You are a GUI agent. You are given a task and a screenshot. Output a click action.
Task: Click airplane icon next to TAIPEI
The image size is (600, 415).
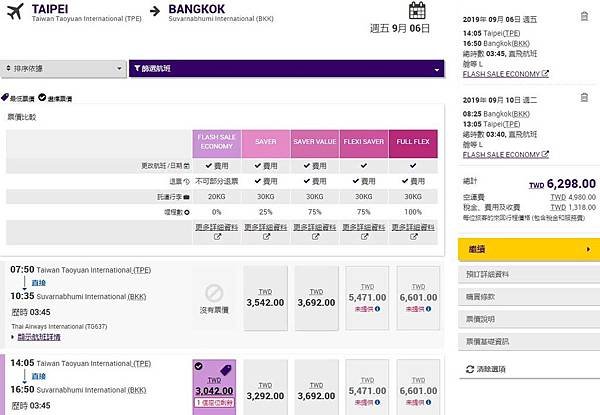click(15, 11)
